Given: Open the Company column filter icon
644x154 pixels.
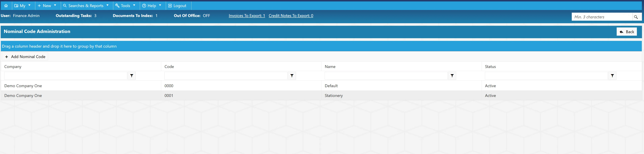Looking at the screenshot, I should [x=132, y=76].
